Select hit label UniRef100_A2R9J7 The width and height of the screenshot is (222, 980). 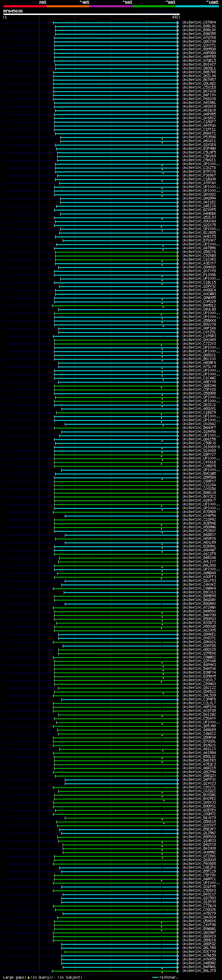[199, 501]
